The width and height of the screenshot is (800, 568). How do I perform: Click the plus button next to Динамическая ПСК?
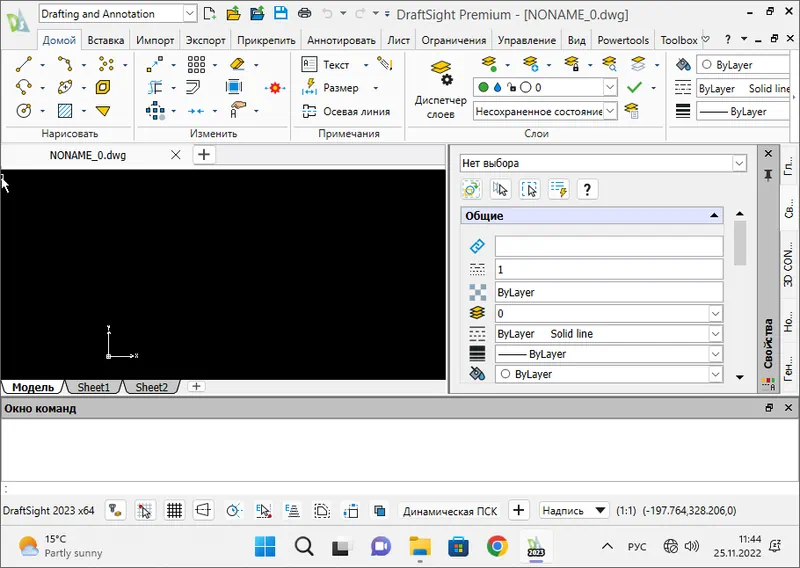click(518, 510)
